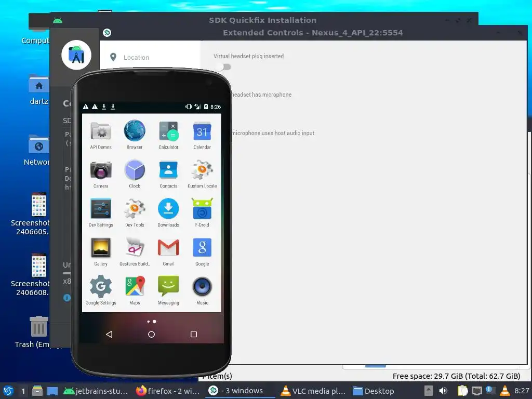Launch the Maps app

coord(135,291)
